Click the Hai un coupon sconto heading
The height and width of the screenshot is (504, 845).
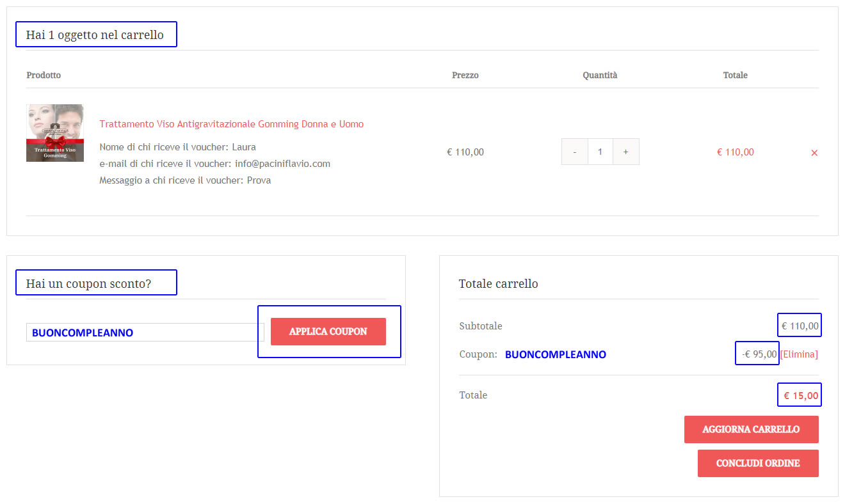(95, 282)
